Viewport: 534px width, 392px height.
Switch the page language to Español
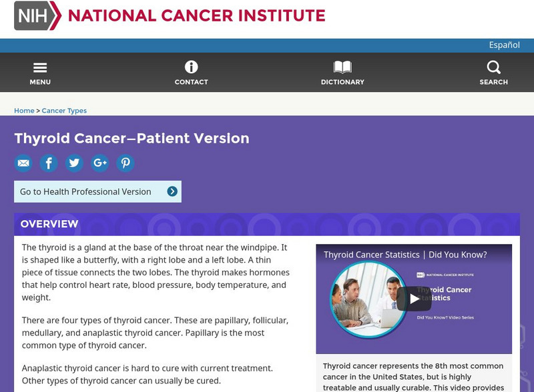[505, 45]
